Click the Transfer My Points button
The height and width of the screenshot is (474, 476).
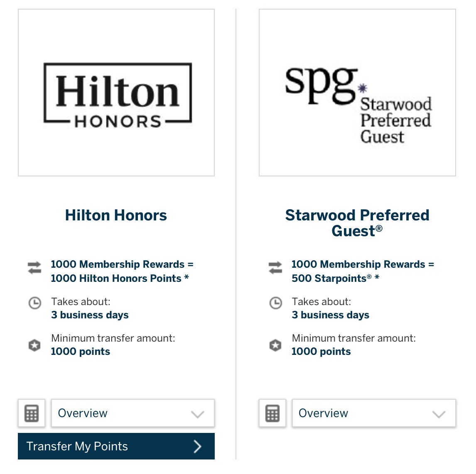tap(116, 446)
